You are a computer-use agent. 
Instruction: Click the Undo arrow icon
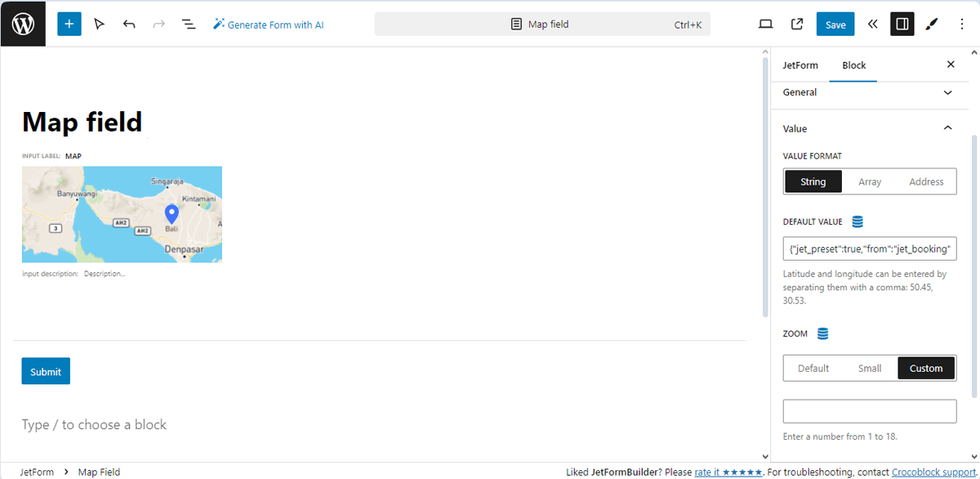coord(129,24)
